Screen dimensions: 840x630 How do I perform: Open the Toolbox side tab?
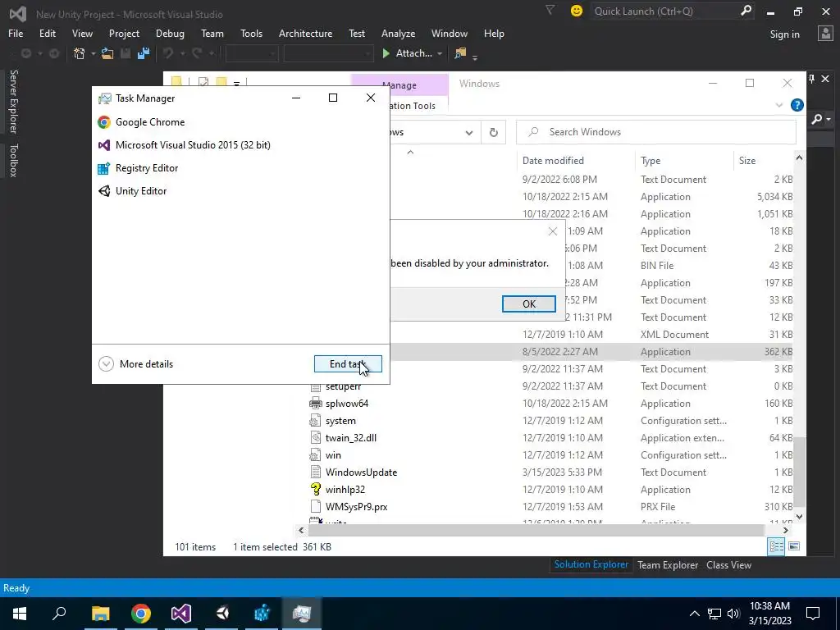pos(14,160)
